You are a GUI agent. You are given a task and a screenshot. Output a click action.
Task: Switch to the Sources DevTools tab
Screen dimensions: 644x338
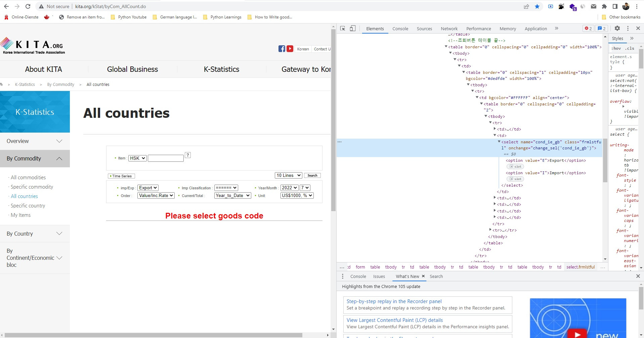[424, 29]
